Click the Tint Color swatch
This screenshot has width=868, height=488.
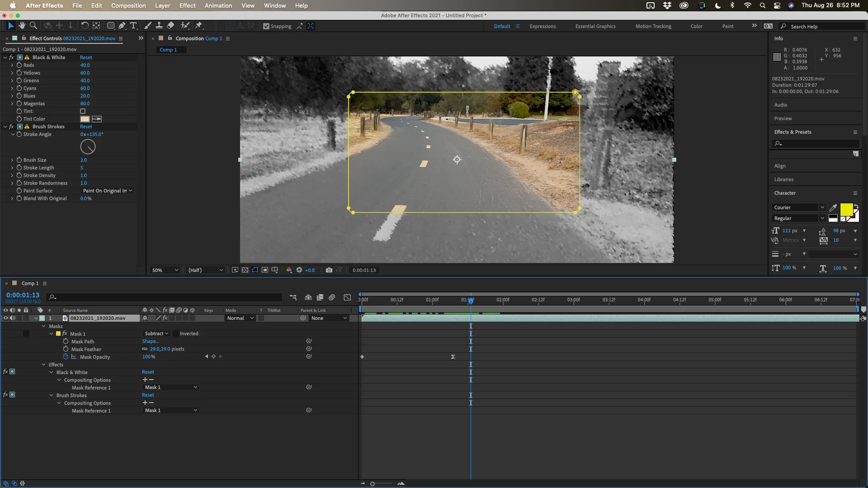click(x=85, y=119)
